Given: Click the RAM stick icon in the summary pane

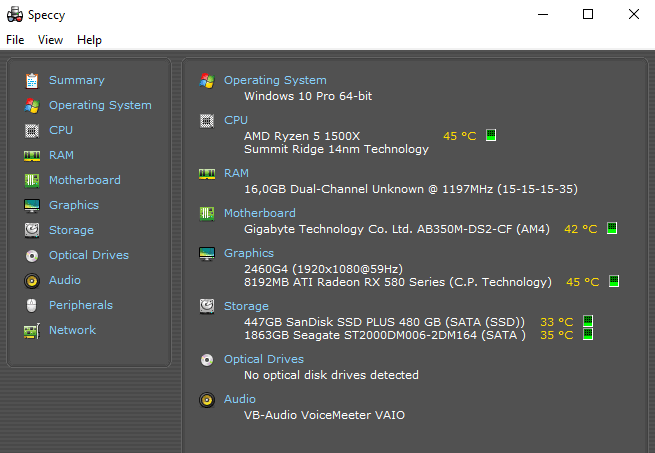Looking at the screenshot, I should pos(207,174).
